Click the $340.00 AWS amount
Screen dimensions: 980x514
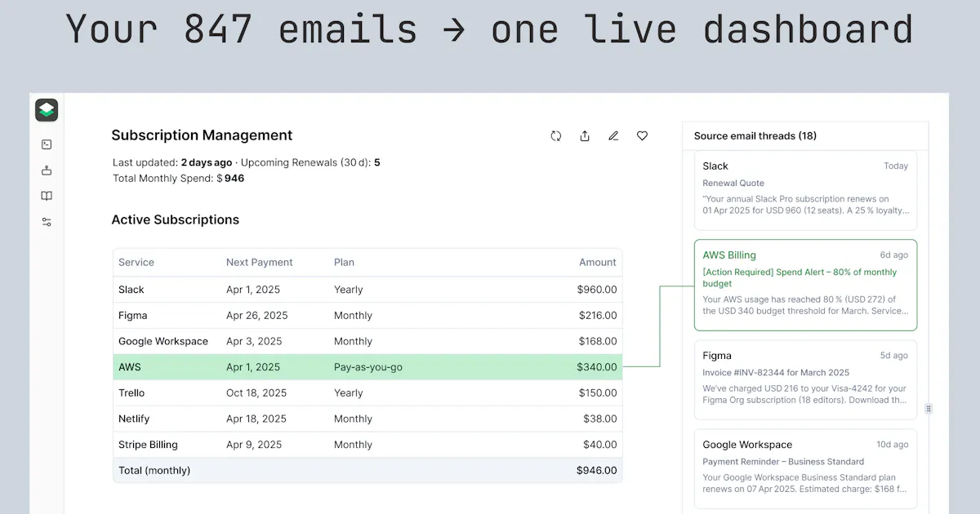click(x=597, y=367)
